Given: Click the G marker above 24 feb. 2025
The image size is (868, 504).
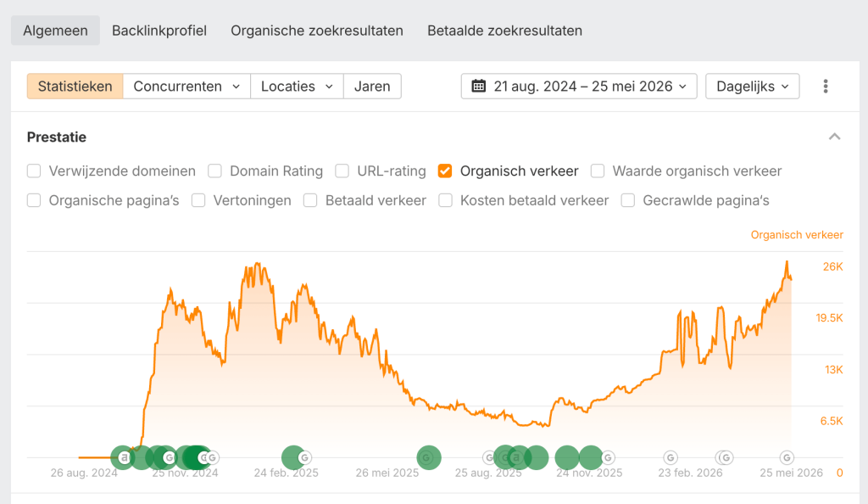Looking at the screenshot, I should pos(304,457).
